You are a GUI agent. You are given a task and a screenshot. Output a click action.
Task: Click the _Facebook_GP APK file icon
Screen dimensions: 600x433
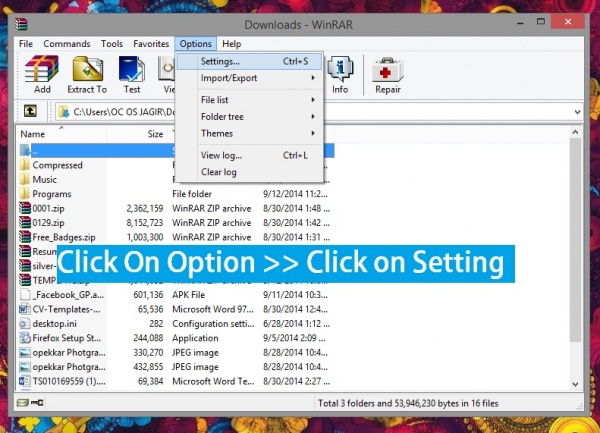pos(25,295)
